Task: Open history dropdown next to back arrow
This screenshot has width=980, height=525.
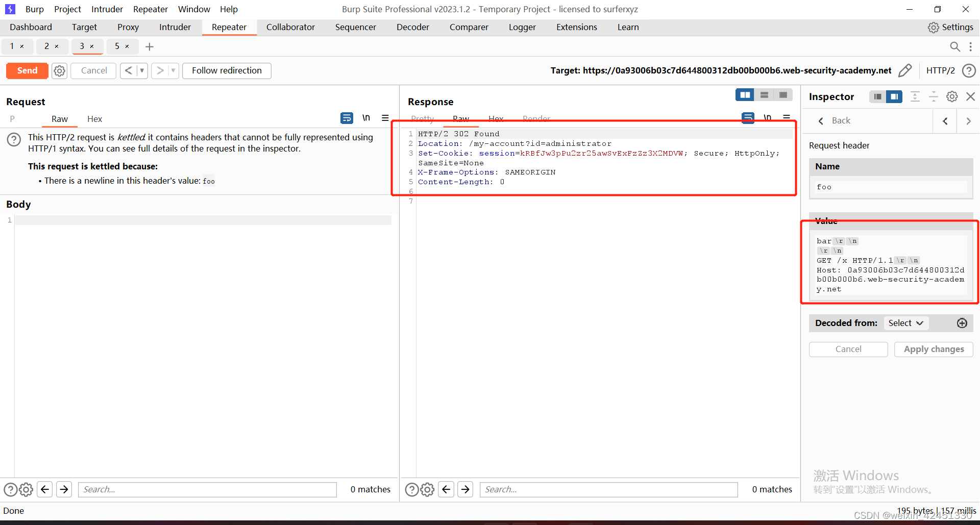Action: [x=142, y=70]
